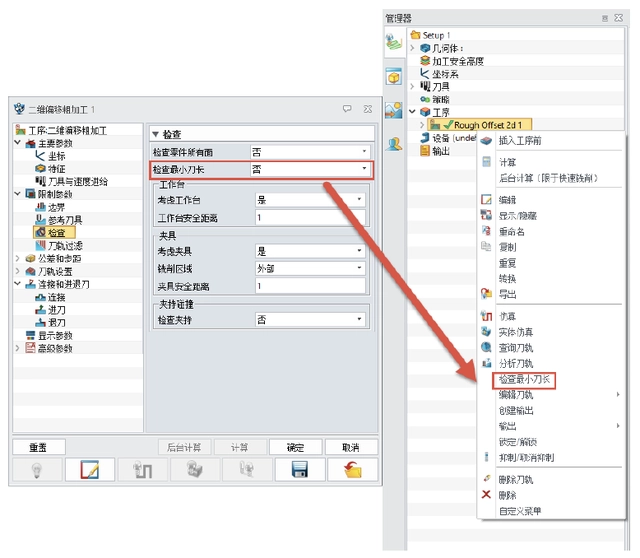Click the solid simulation icon button in dialog
Image resolution: width=640 pixels, height=558 pixels.
(195, 469)
